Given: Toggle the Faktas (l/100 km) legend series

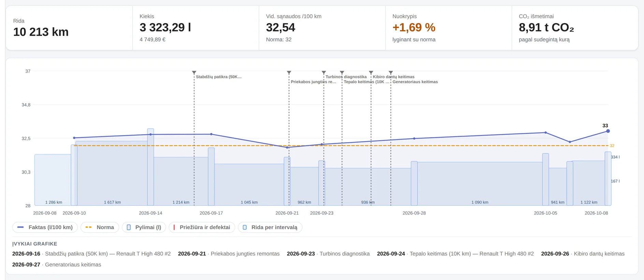Looking at the screenshot, I should [x=45, y=227].
